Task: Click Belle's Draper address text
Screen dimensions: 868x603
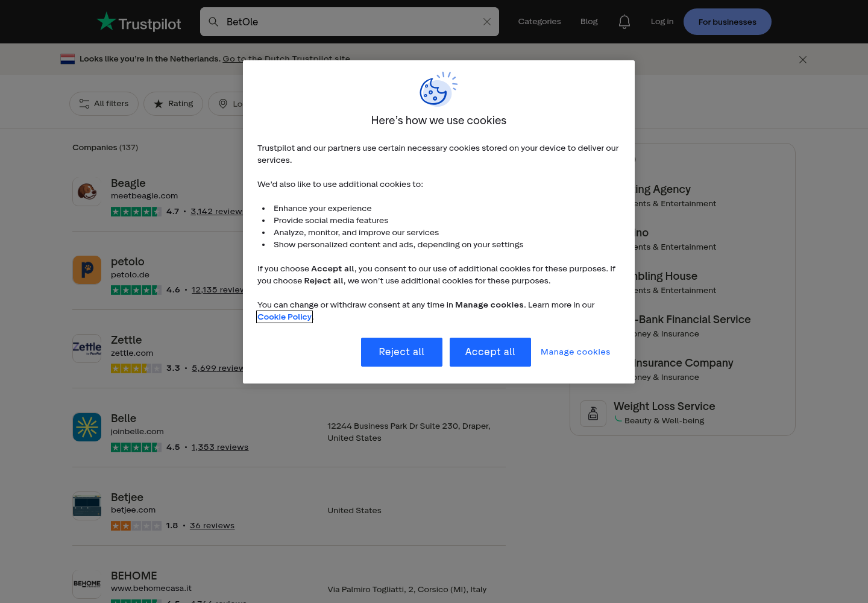Action: point(409,432)
